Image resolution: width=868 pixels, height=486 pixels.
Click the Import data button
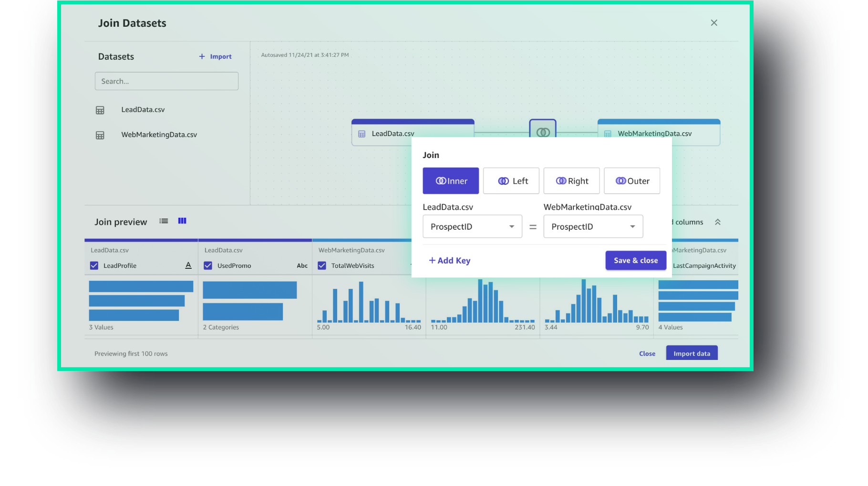coord(692,353)
